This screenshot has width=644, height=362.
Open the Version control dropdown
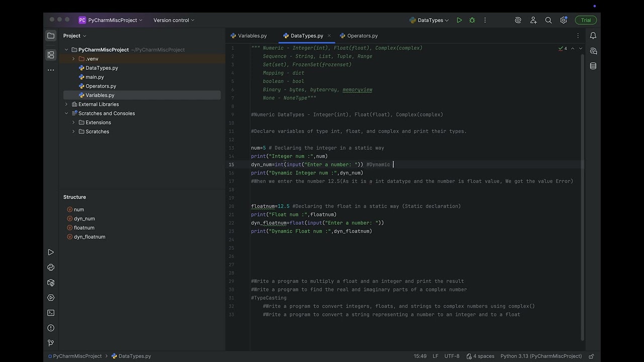[174, 20]
